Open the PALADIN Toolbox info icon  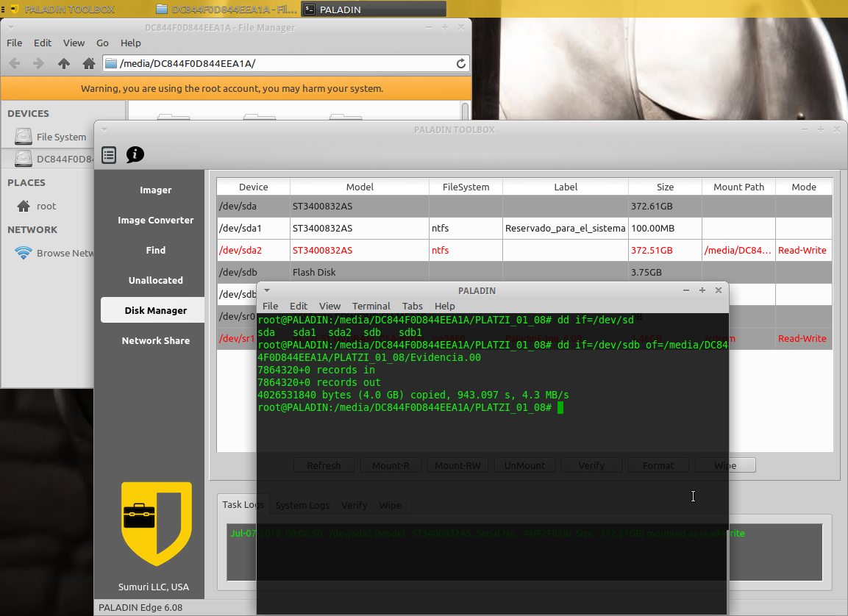tap(135, 154)
